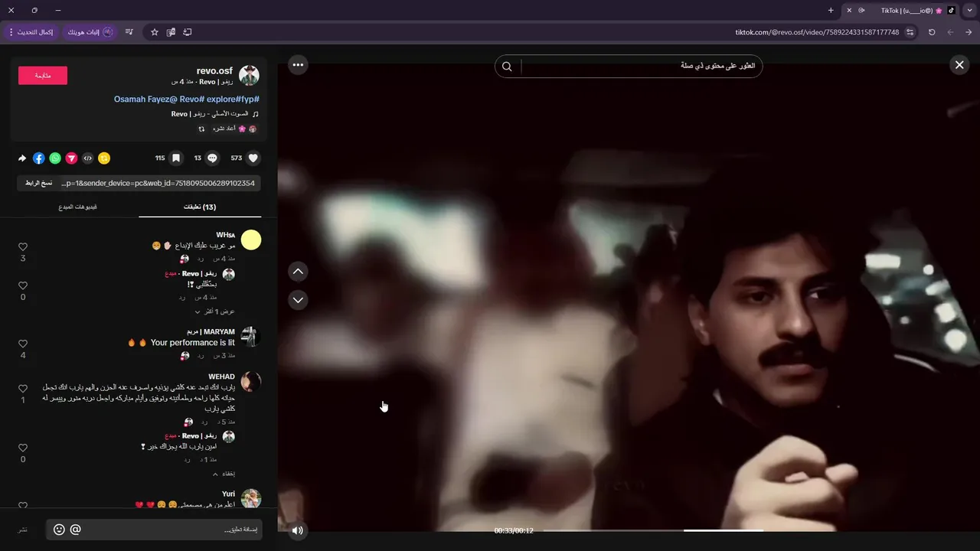Click the browser address bar URL

click(x=817, y=32)
